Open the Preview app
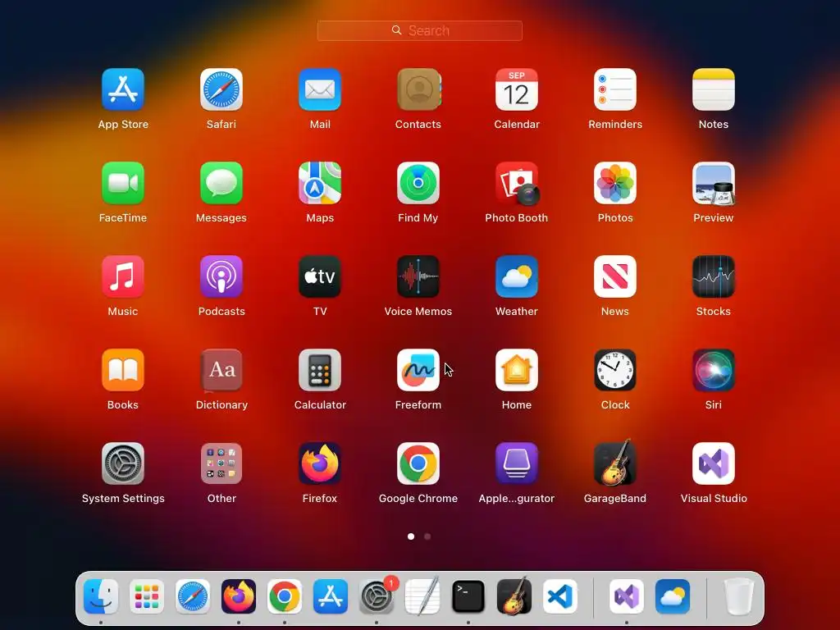Image resolution: width=840 pixels, height=630 pixels. (714, 183)
